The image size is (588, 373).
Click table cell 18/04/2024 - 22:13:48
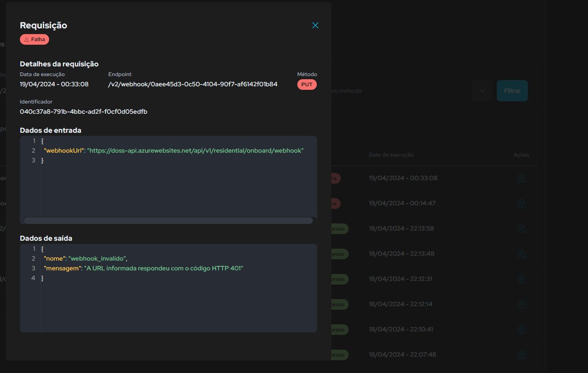click(x=401, y=254)
